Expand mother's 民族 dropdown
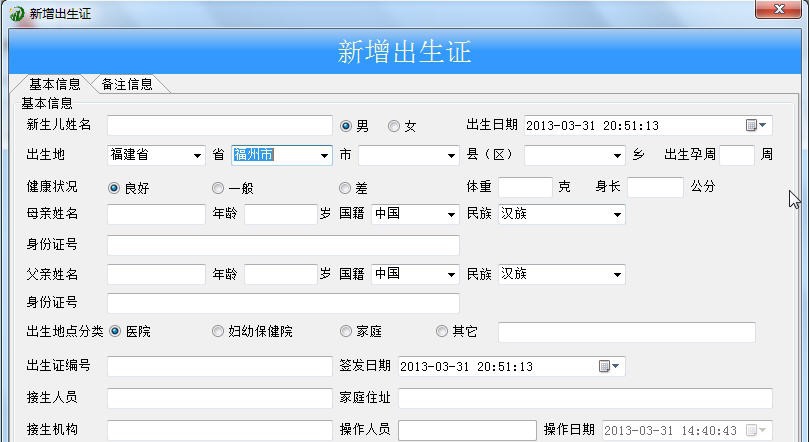This screenshot has height=442, width=810. point(617,215)
